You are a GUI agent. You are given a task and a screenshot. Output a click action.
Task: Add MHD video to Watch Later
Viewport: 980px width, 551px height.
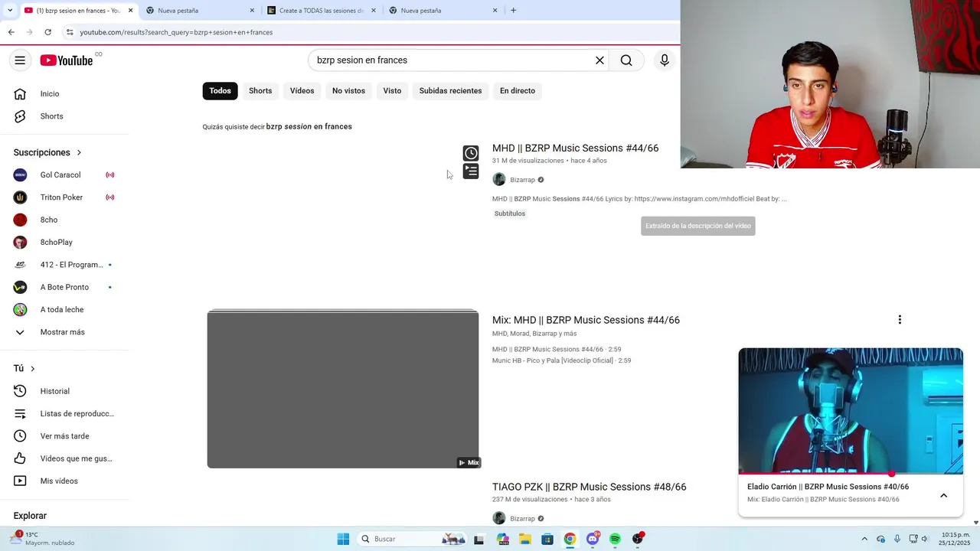pos(471,153)
